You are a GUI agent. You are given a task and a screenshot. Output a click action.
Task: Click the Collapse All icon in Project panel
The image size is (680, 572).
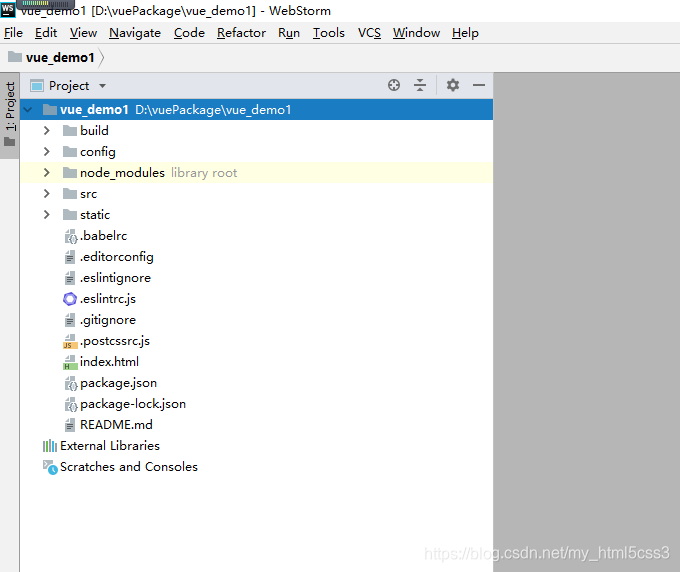(420, 85)
